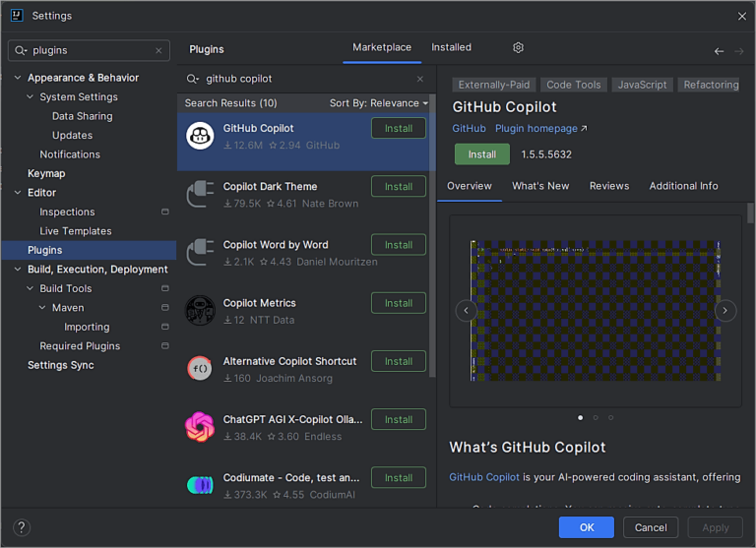Click the project-level marker beside Required Plugins
This screenshot has height=548, width=756.
coord(165,345)
